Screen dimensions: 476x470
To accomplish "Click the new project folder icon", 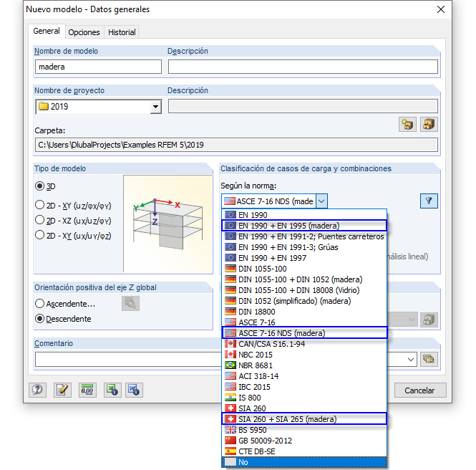I will tap(407, 124).
